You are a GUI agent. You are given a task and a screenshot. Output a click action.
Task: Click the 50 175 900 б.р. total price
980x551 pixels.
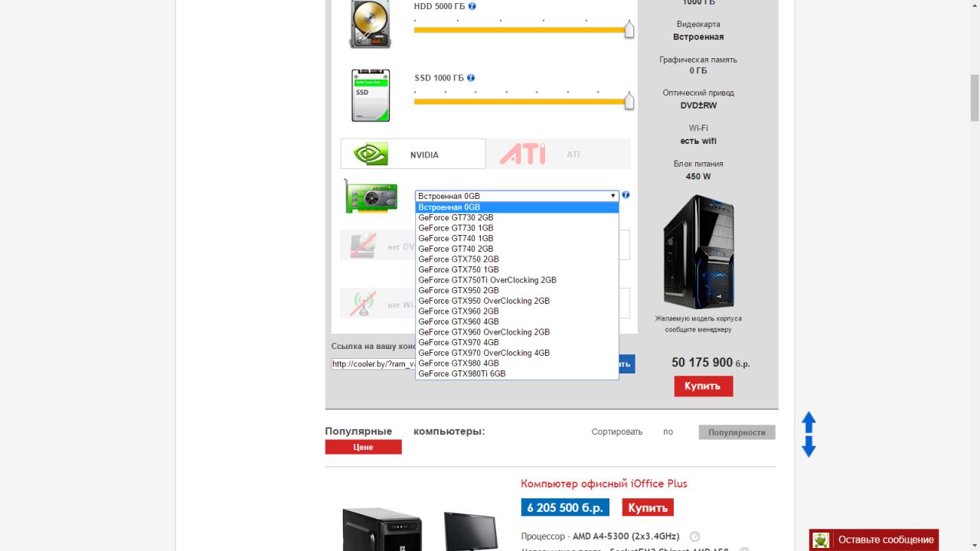click(710, 363)
